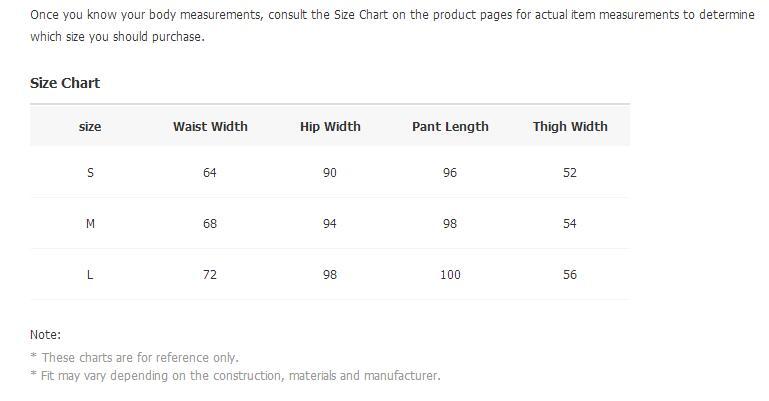Select the S size row label
The image size is (769, 401).
(x=90, y=173)
